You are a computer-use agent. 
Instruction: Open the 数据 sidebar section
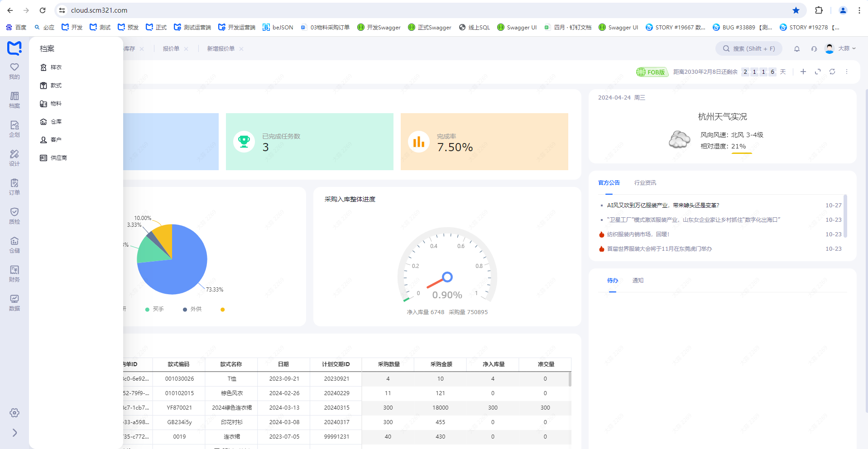(14, 303)
